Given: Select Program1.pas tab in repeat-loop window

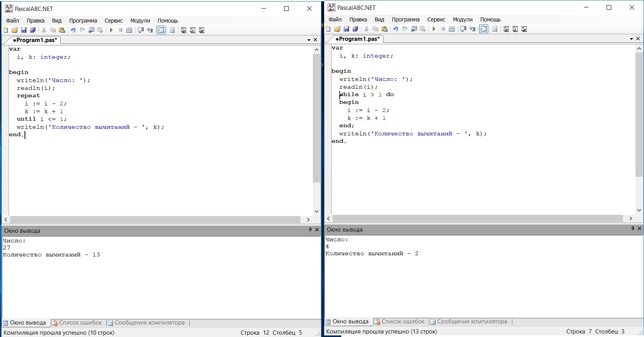Looking at the screenshot, I should pos(35,40).
